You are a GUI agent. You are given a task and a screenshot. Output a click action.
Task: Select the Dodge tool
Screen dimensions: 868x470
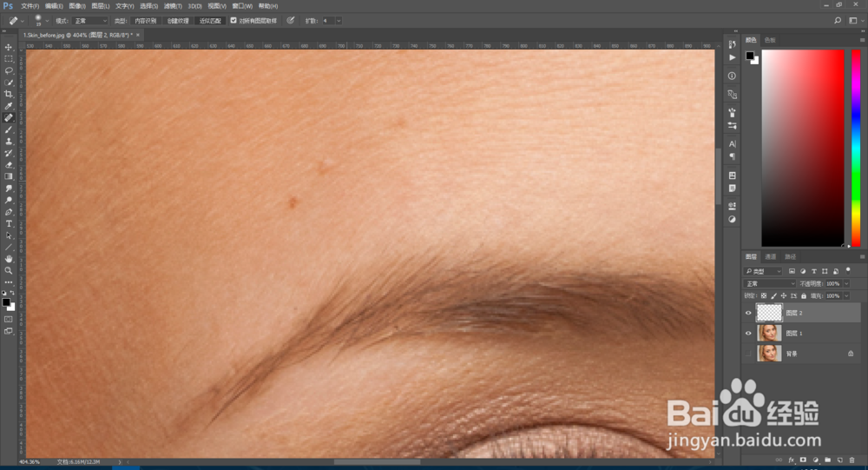tap(9, 200)
